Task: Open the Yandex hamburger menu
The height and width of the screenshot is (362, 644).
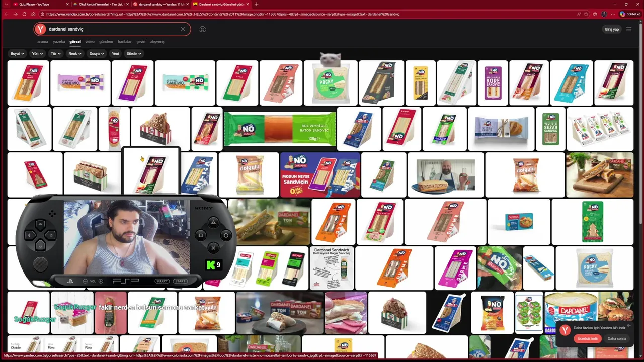Action: pyautogui.click(x=629, y=29)
